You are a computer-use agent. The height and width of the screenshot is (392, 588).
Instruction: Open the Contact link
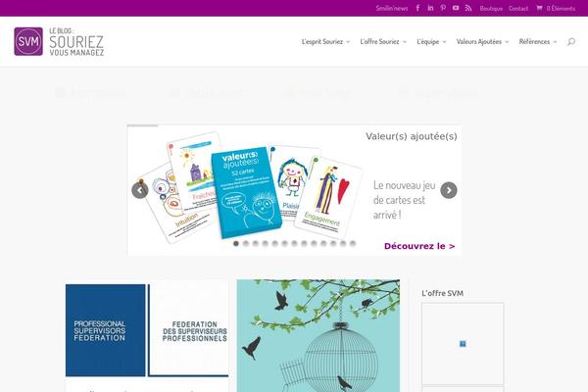518,8
